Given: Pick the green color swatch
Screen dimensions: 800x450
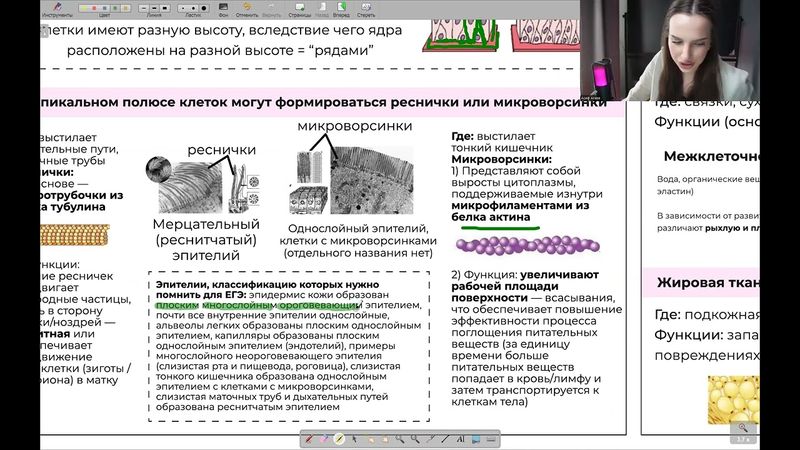Looking at the screenshot, I should (x=115, y=8).
